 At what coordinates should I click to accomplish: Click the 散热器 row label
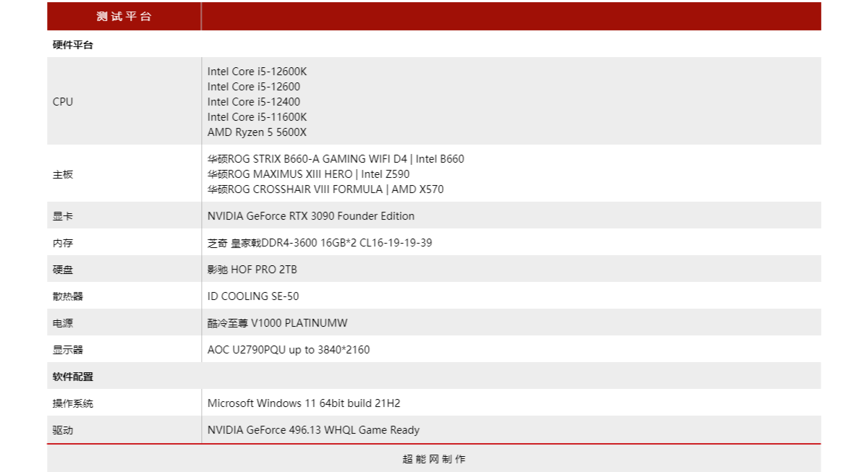click(68, 296)
